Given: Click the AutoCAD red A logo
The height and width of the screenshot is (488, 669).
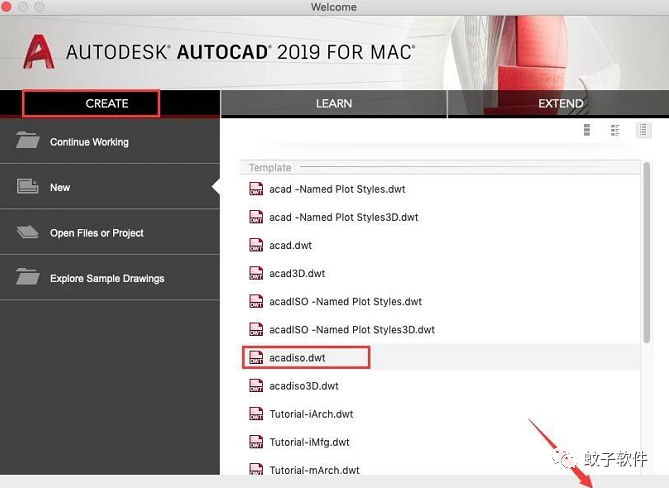Looking at the screenshot, I should [38, 52].
